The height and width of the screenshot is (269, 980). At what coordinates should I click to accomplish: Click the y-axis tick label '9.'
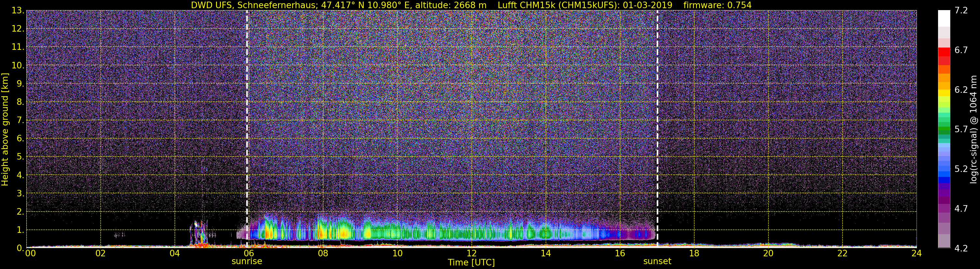20,84
